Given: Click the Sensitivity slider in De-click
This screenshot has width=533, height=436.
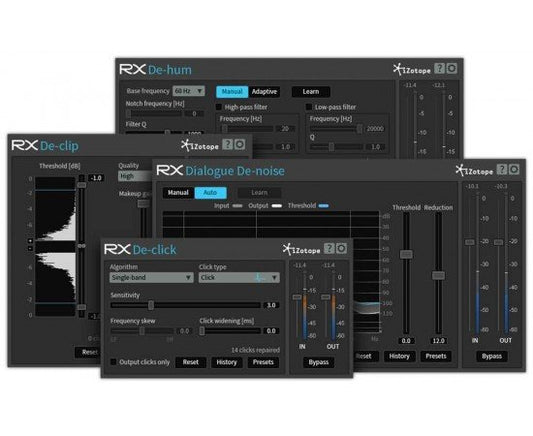Looking at the screenshot, I should [x=186, y=305].
